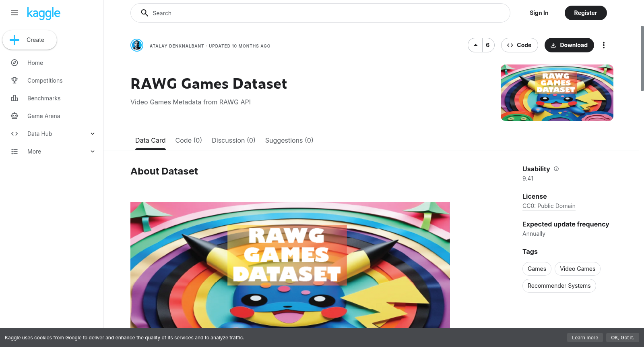Click the author name Atalay Denknalbant
This screenshot has height=347, width=644.
177,46
